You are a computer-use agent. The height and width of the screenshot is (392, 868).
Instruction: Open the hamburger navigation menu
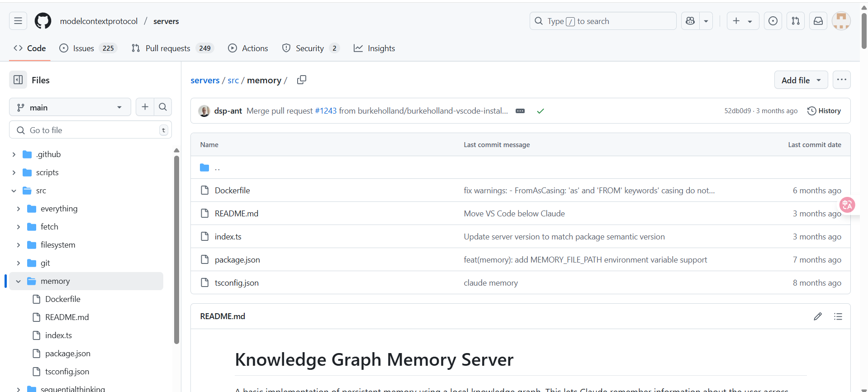point(18,21)
